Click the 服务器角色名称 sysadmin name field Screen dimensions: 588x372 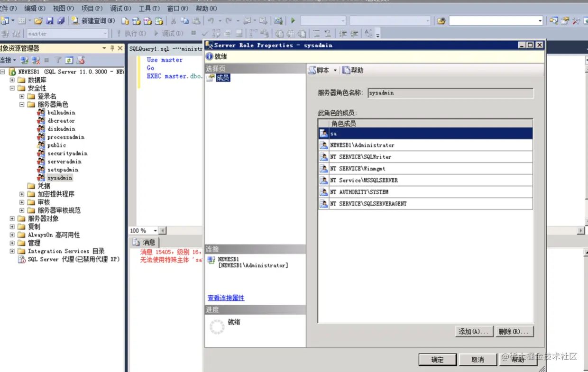(x=450, y=93)
